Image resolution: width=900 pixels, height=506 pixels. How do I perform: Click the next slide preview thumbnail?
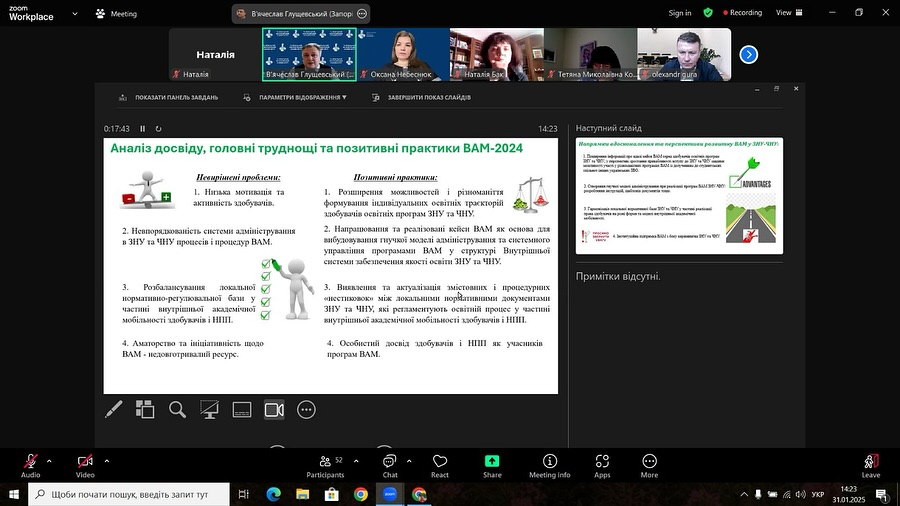[x=679, y=196]
